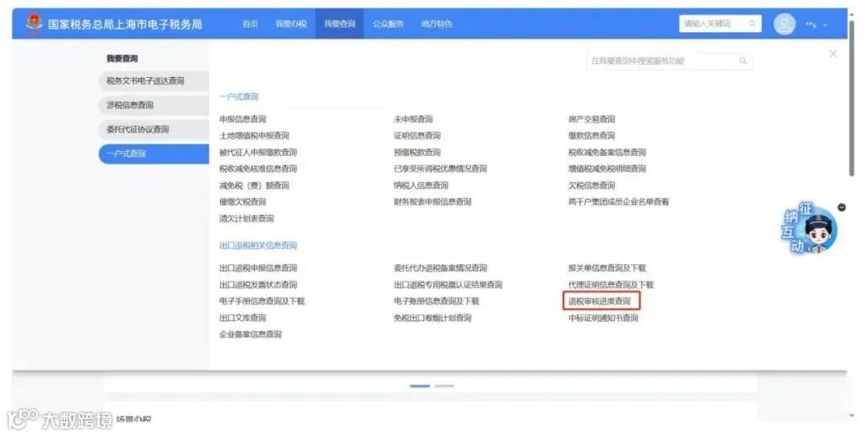
Task: Expand the user account dropdown arrow
Action: click(825, 25)
